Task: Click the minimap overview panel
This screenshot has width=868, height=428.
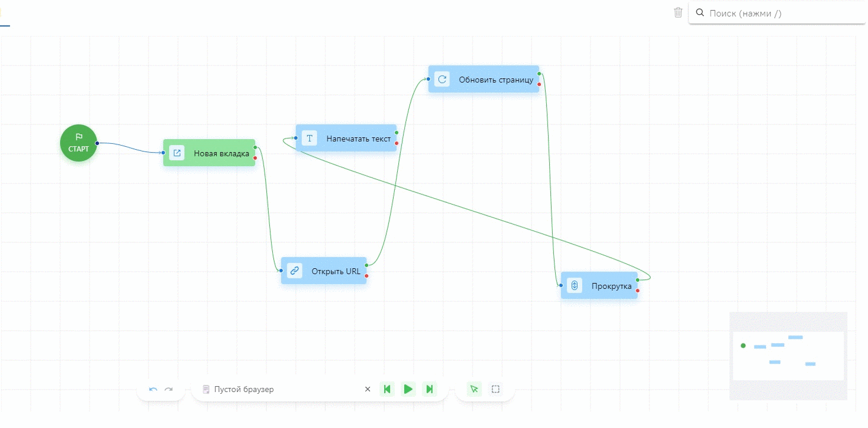Action: pyautogui.click(x=788, y=355)
